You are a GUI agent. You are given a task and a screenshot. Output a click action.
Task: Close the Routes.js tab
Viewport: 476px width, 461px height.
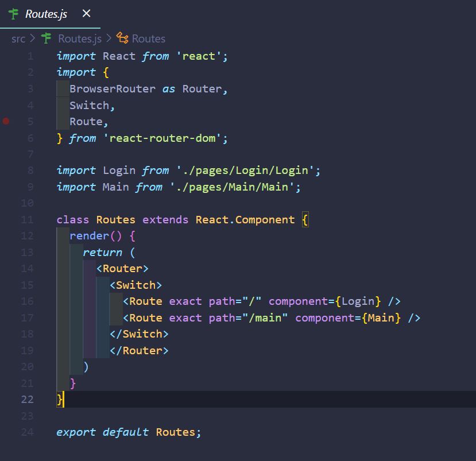coord(86,13)
